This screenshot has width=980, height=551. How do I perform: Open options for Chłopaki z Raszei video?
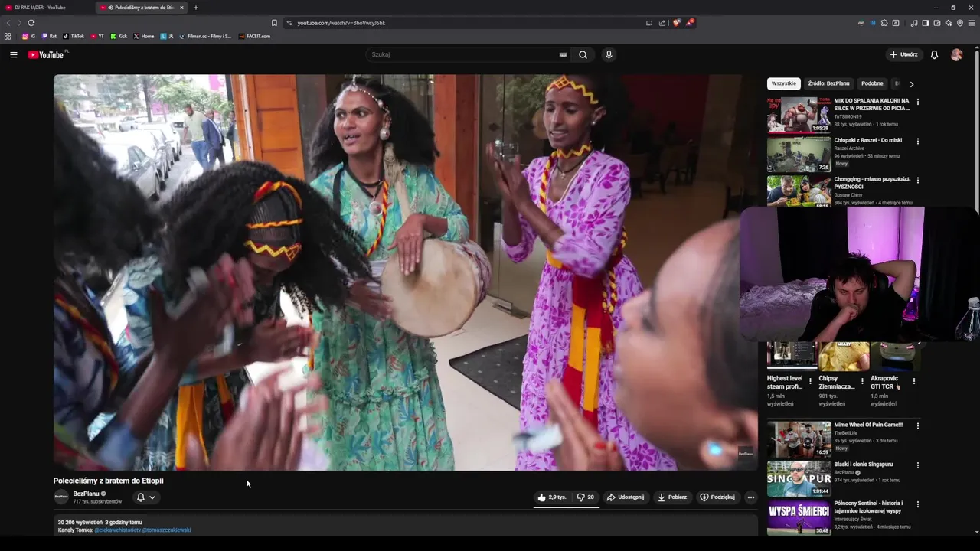coord(917,141)
